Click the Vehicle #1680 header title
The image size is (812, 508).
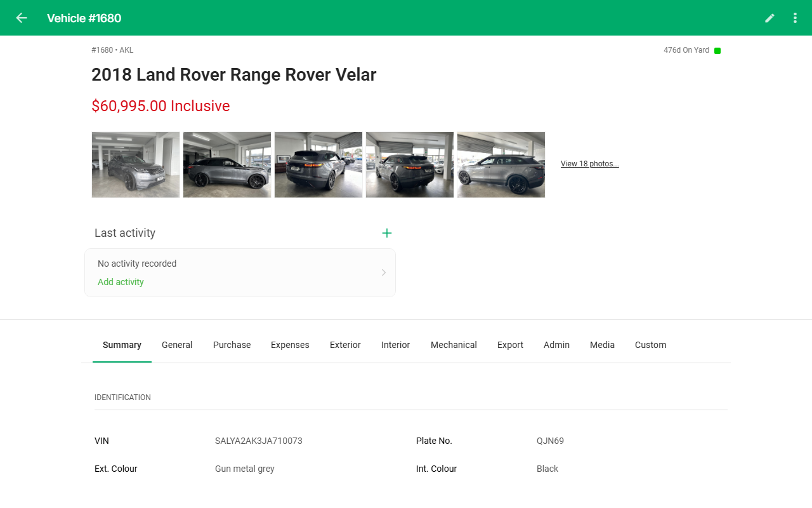point(84,18)
